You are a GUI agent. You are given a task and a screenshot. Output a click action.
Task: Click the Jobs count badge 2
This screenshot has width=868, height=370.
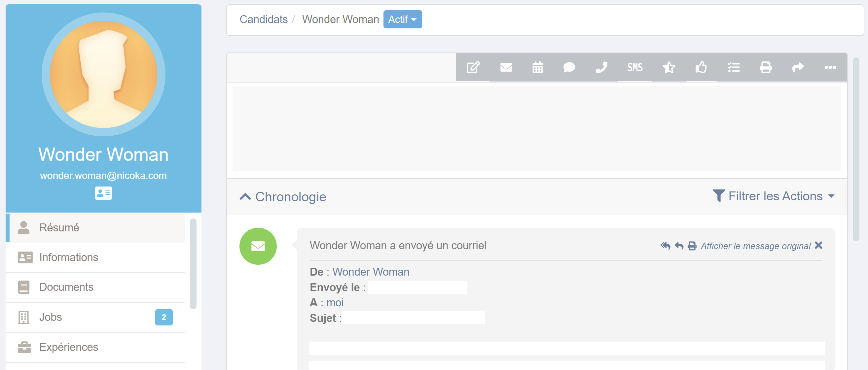coord(164,317)
